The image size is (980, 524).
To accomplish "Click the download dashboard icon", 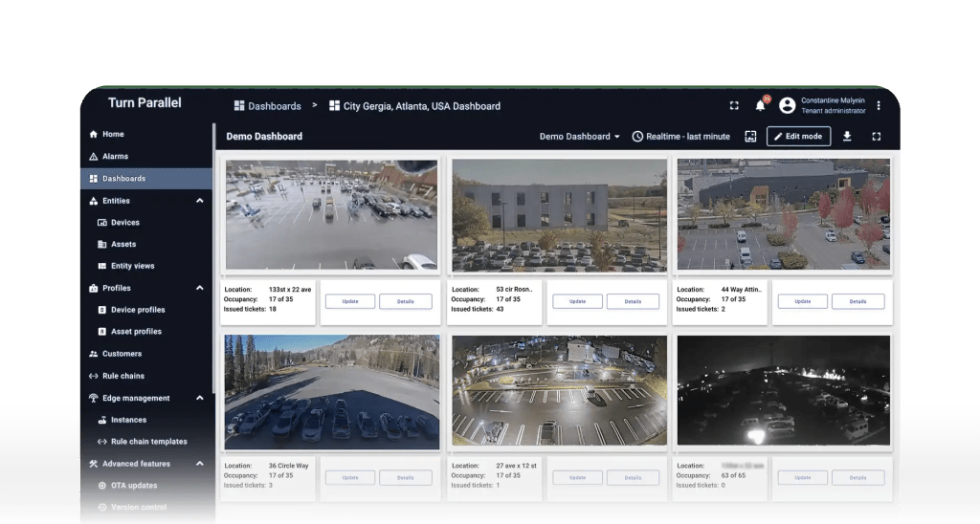I will pos(847,136).
